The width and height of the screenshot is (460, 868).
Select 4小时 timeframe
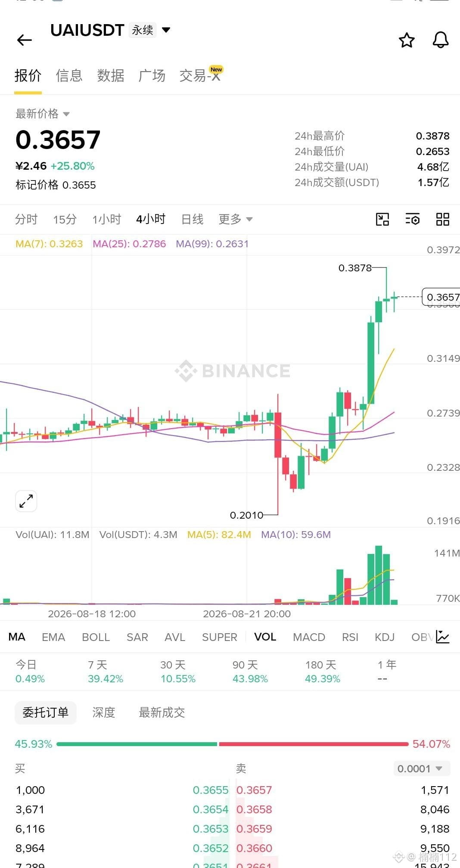click(x=151, y=219)
